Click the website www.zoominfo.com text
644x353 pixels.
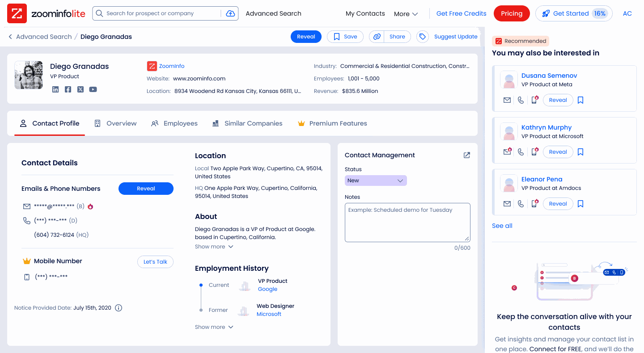(x=199, y=79)
